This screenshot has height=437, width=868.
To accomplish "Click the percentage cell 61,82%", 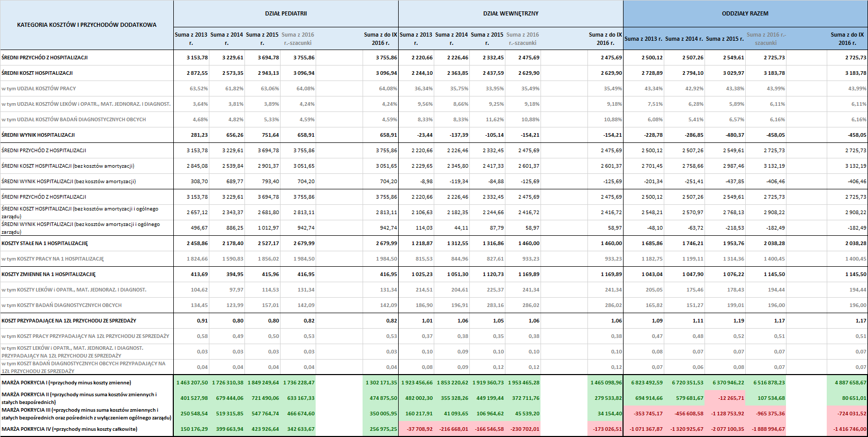I will tap(227, 89).
